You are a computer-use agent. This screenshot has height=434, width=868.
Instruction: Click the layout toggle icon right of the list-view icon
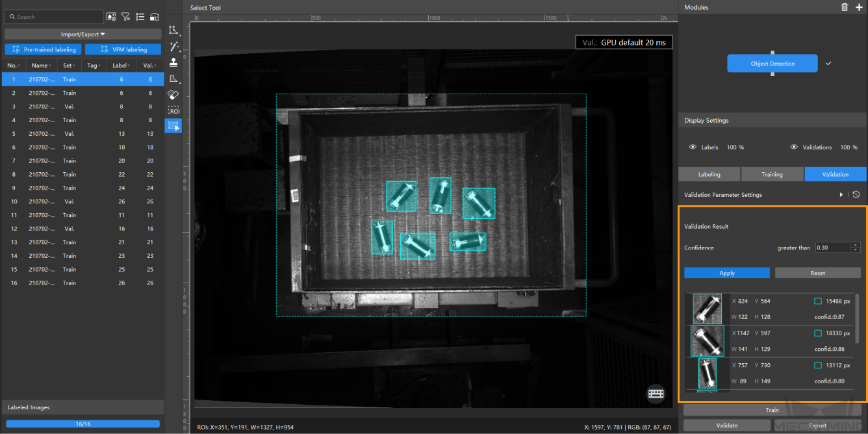pyautogui.click(x=154, y=17)
